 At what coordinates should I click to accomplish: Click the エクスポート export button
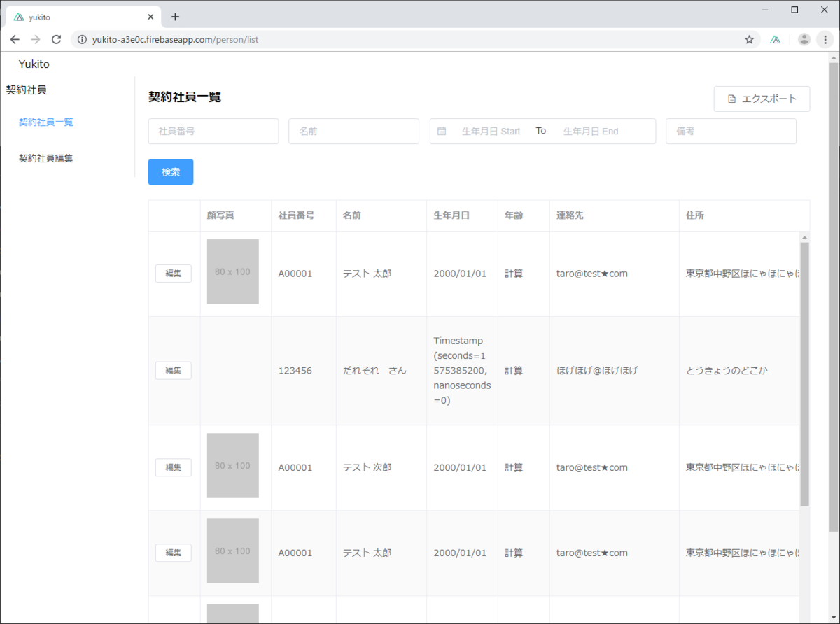762,99
